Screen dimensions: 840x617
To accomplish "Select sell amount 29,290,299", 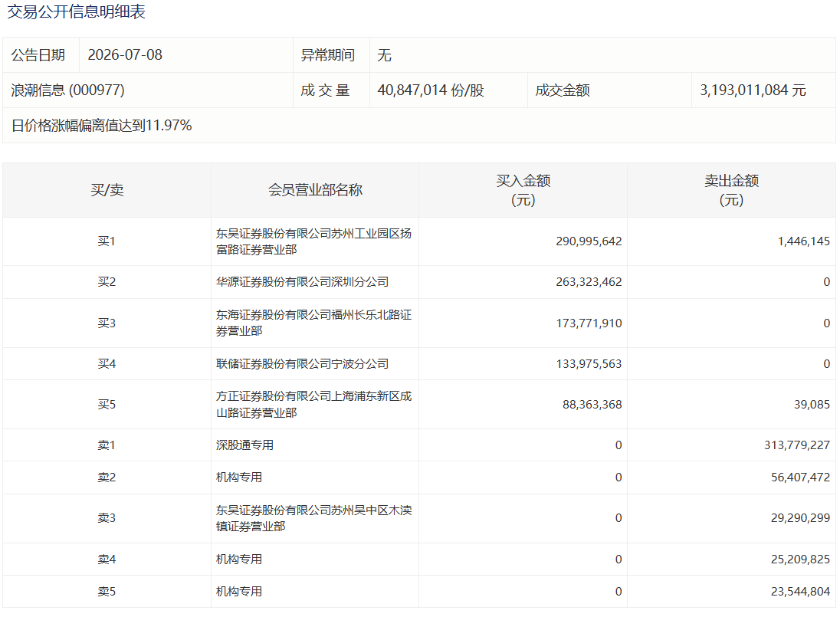I will point(800,518).
